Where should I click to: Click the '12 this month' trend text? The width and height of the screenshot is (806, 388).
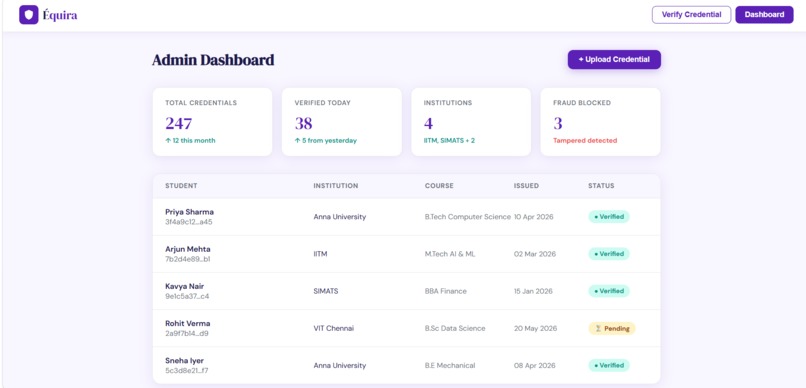(190, 140)
